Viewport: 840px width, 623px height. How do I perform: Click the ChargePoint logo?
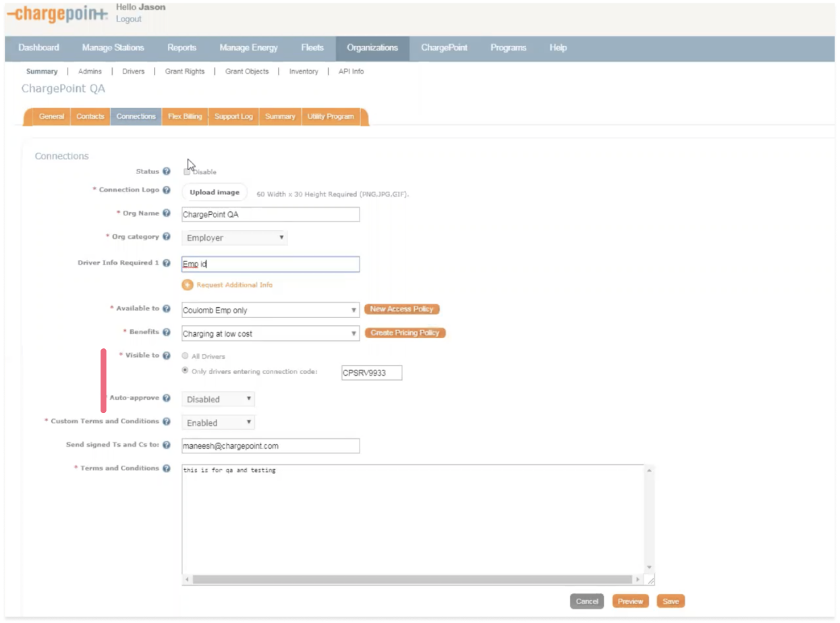[57, 14]
